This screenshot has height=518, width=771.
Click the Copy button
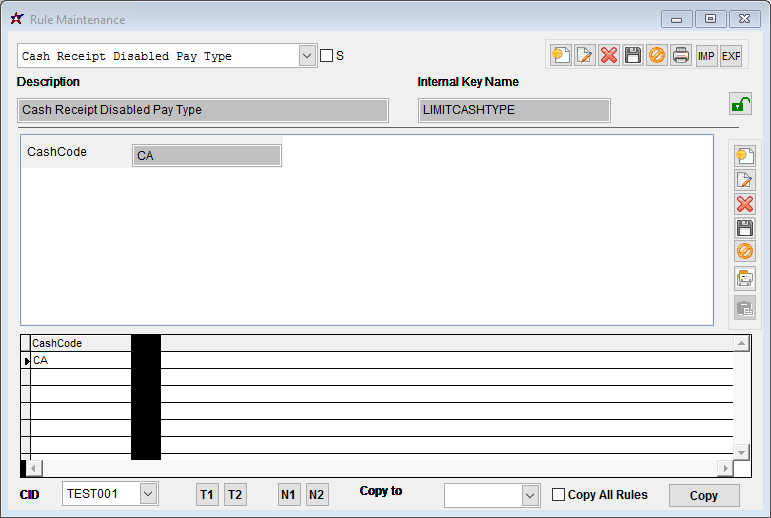click(x=704, y=496)
